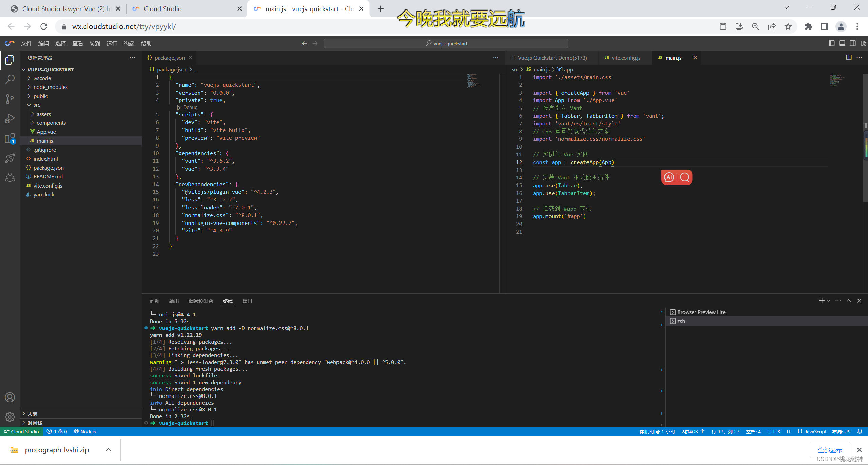
Task: Click the red AI assistant floating button
Action: (669, 177)
